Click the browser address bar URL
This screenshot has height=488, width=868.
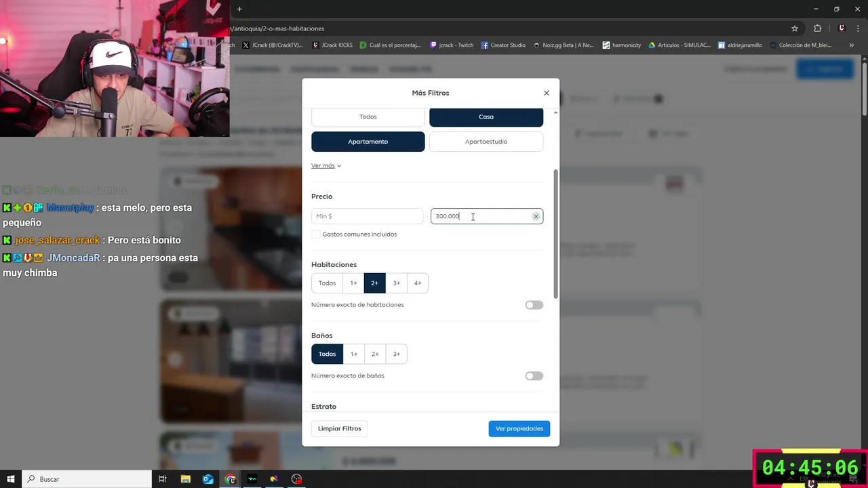[x=278, y=28]
